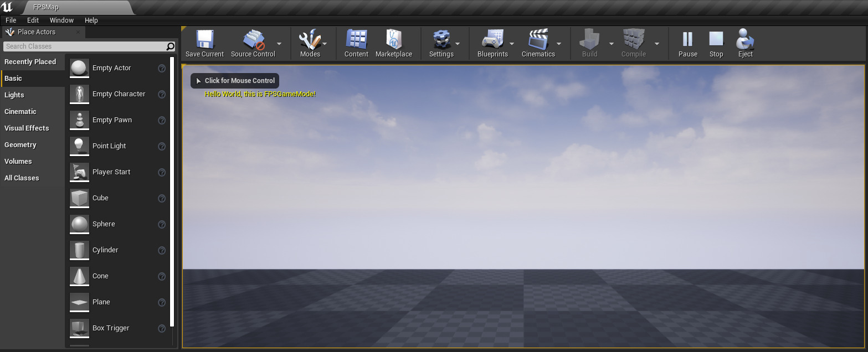
Task: Open help for Point Light
Action: point(162,146)
